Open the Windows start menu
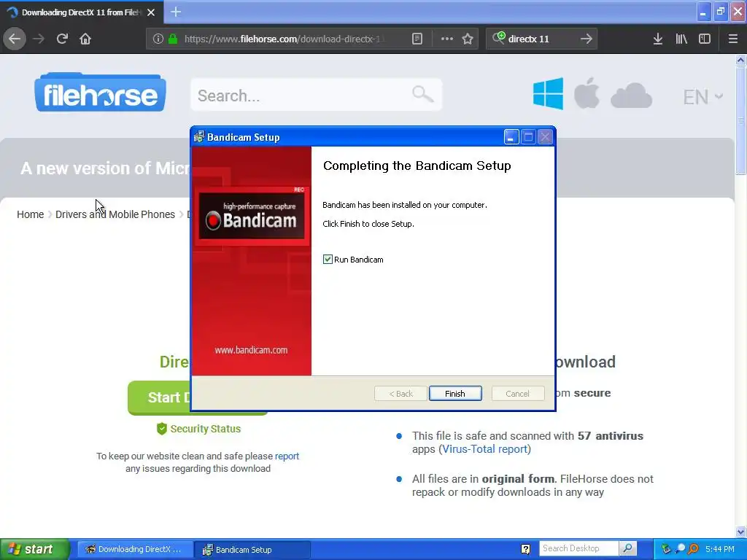This screenshot has width=747, height=560. click(x=34, y=549)
